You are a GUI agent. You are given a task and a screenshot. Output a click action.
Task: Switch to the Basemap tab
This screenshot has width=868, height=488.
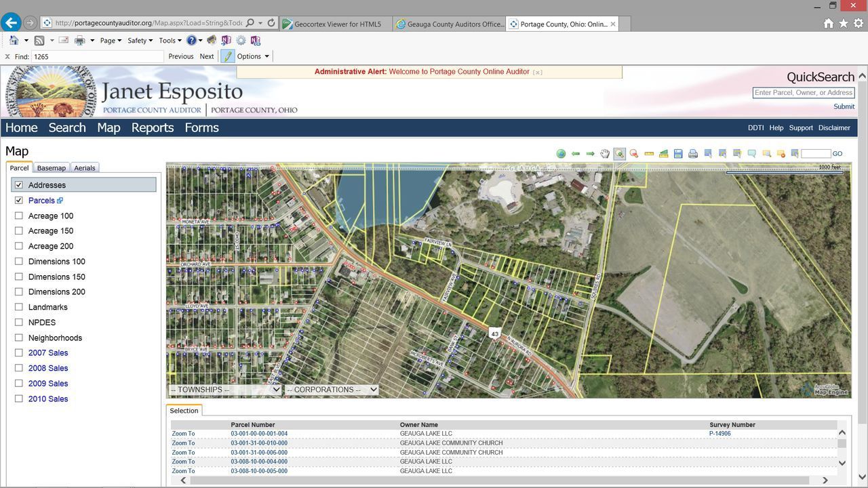point(52,167)
